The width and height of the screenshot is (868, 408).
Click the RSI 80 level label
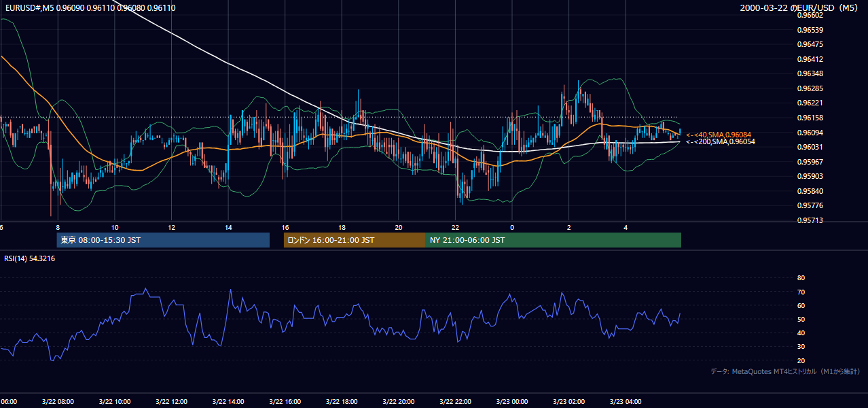[x=801, y=278]
